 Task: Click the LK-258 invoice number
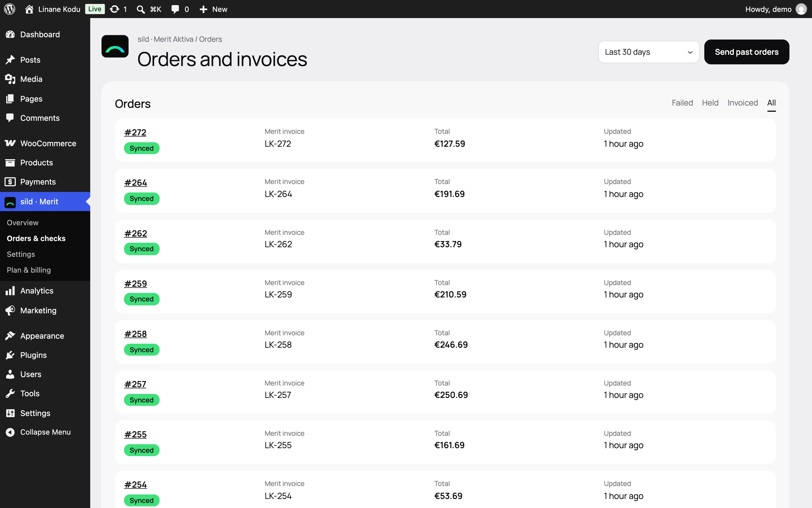pyautogui.click(x=278, y=345)
